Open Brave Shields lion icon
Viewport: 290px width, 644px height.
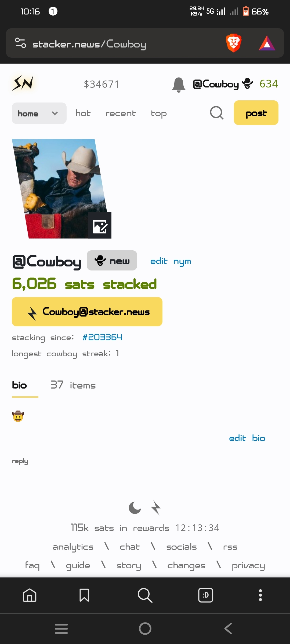tap(234, 43)
